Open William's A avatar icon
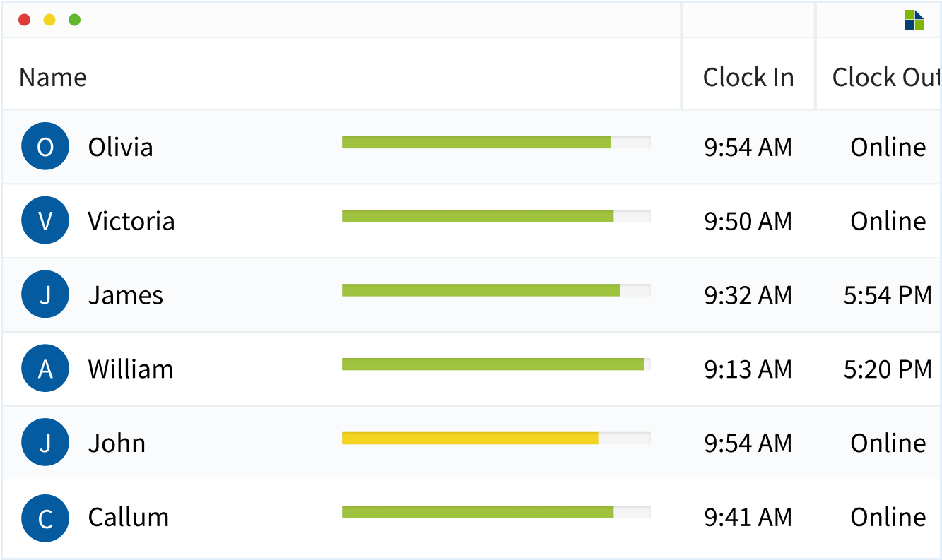Screen dimensions: 942x560 (x=45, y=369)
